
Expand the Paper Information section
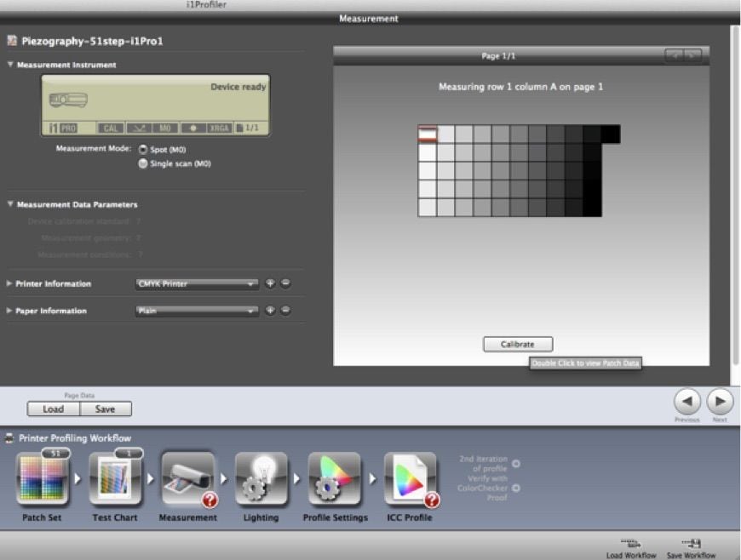tap(10, 311)
